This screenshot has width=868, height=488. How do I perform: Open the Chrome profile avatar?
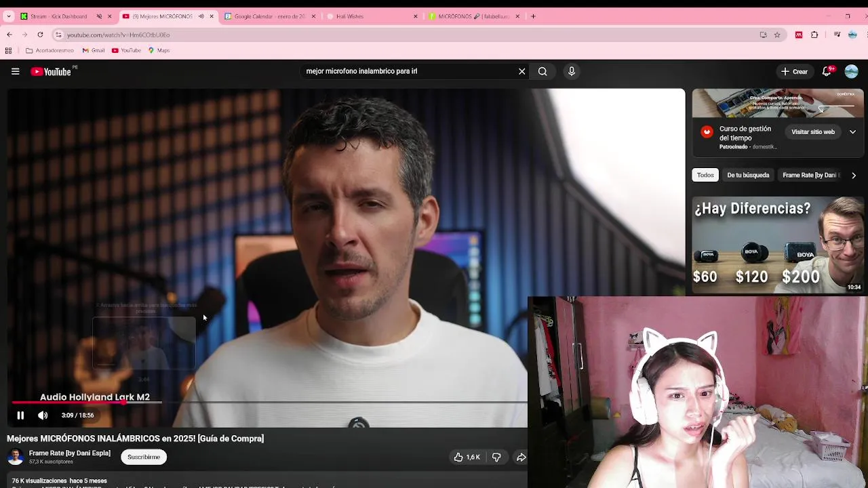[852, 35]
